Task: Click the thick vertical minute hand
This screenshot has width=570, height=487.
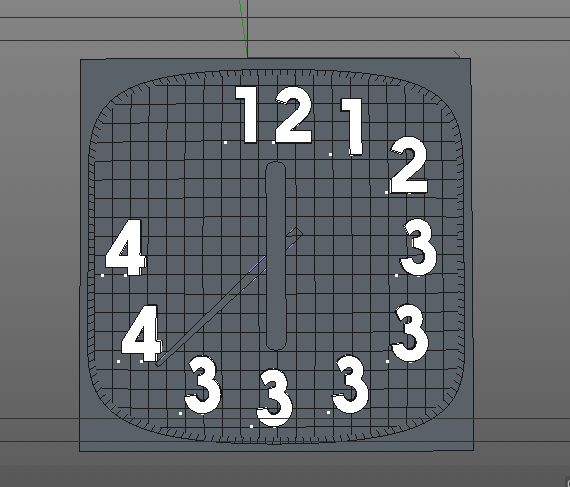Action: (276, 256)
